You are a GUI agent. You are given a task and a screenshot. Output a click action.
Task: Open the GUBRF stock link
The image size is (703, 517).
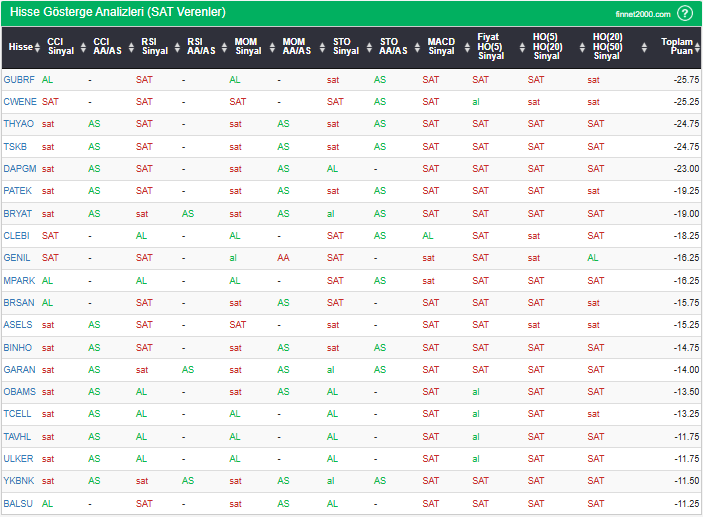pyautogui.click(x=19, y=79)
